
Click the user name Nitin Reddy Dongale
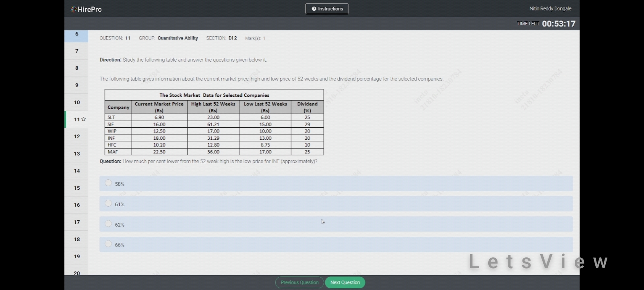point(550,8)
